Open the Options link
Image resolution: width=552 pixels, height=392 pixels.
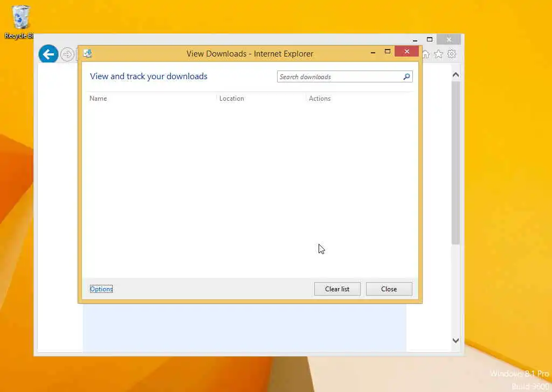click(101, 289)
